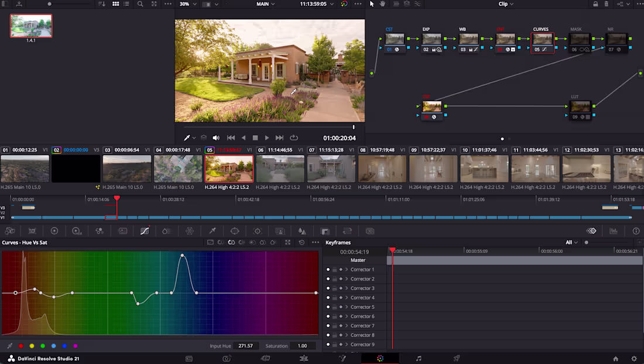Toggle viewer audio mute speaker

click(215, 138)
